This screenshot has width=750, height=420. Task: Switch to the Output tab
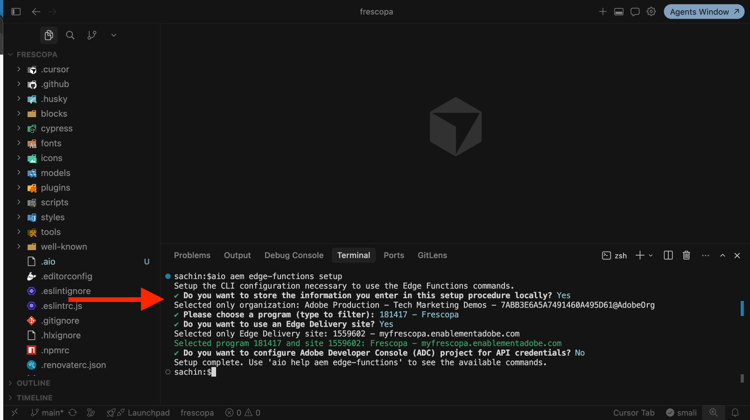[x=237, y=255]
